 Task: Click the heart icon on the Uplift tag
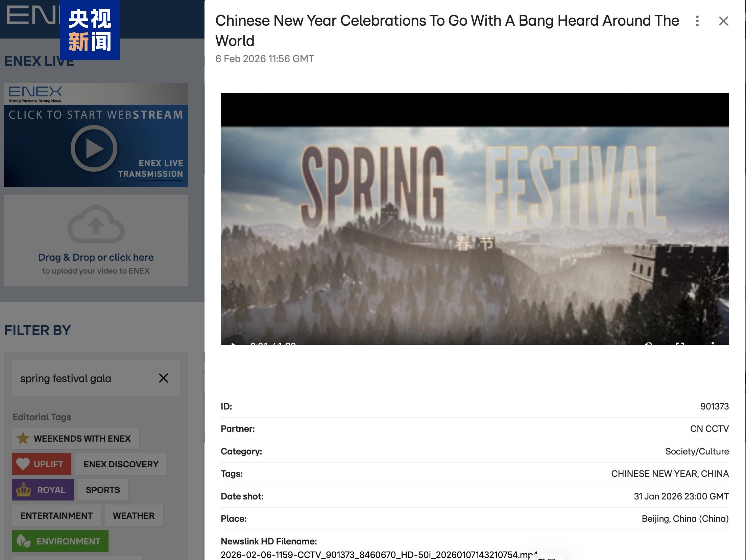click(x=23, y=464)
